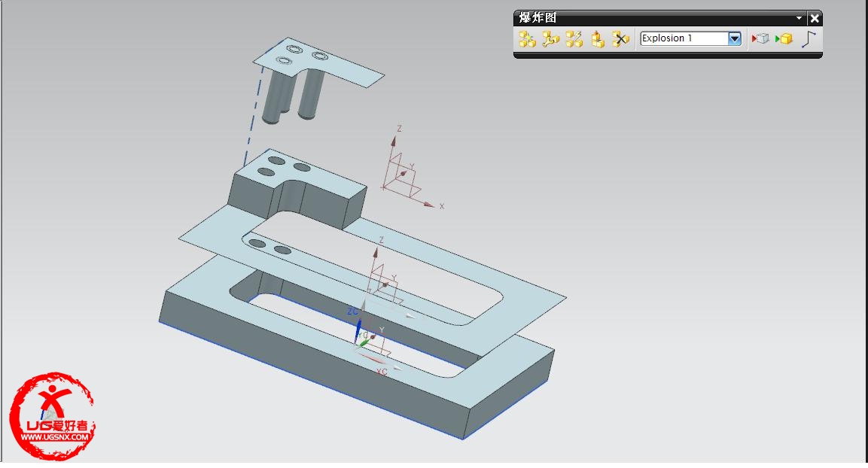Click the Edit Explosion icon
868x468 pixels.
550,38
